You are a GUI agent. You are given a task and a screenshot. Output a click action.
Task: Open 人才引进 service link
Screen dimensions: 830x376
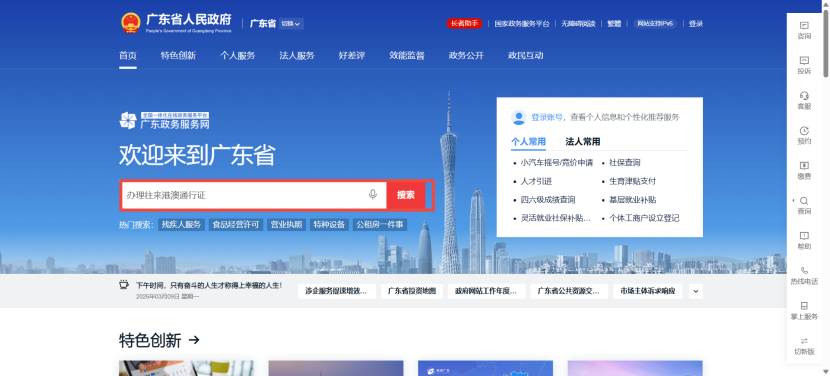click(x=536, y=181)
